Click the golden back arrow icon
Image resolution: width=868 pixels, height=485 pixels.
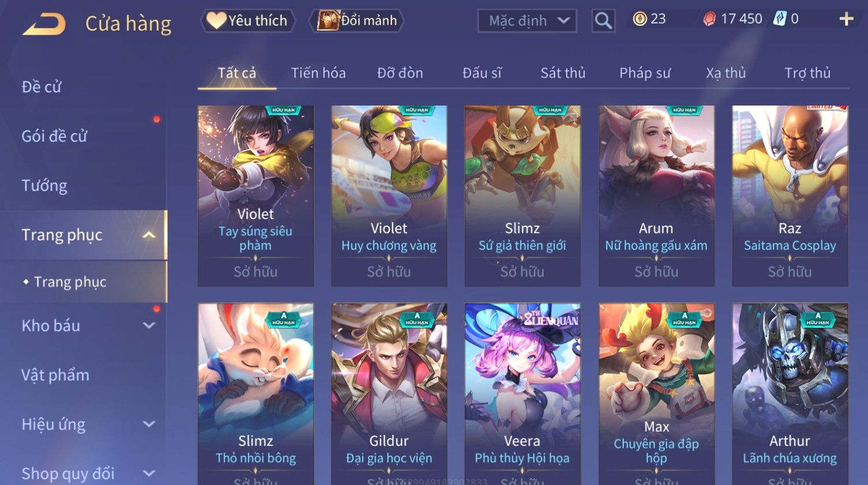(x=44, y=24)
